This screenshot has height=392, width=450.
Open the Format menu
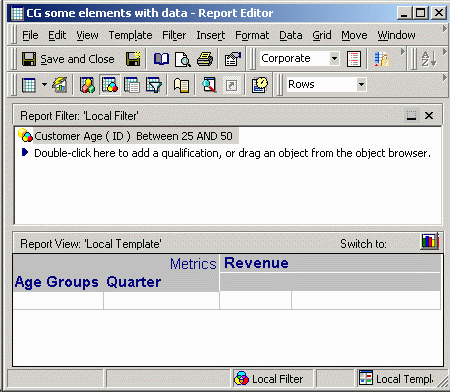[252, 35]
